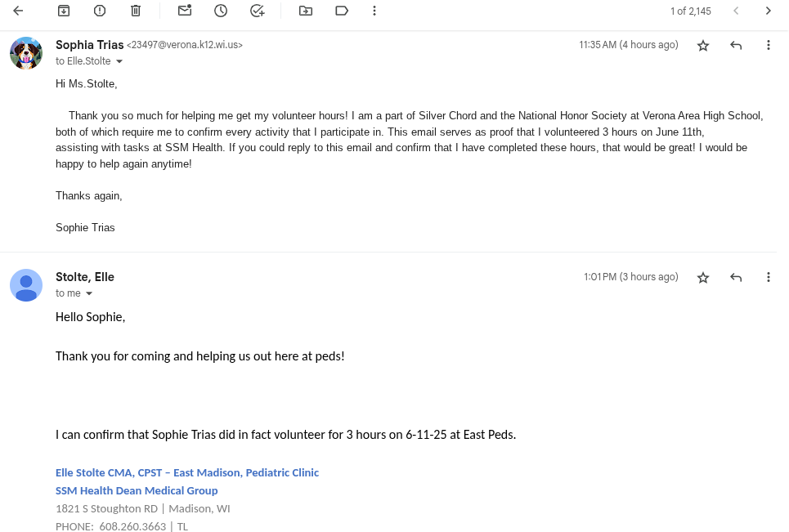Show details for recipient Elle.Stolte
Image resolution: width=789 pixels, height=532 pixels.
tap(119, 62)
